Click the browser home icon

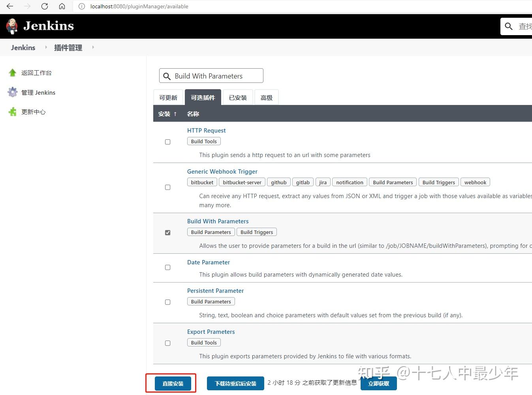(62, 6)
